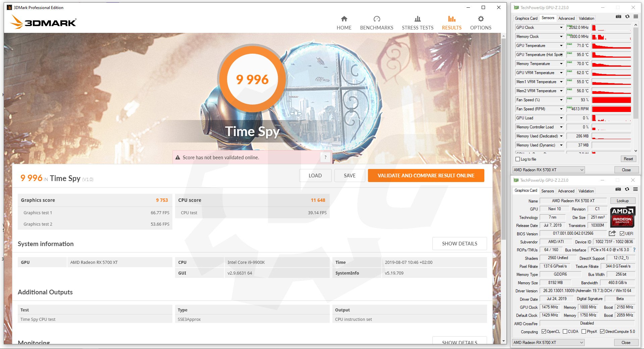Click Graphics test 1 row
This screenshot has width=644, height=349.
click(x=95, y=213)
